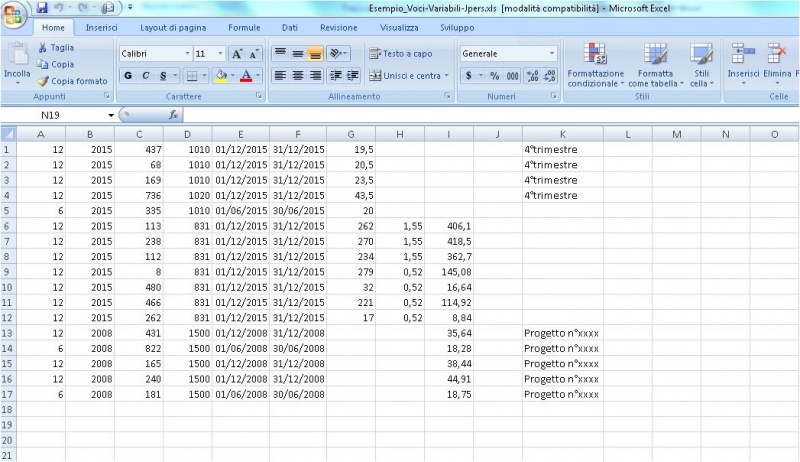Click the insert function fx icon
Viewport: 800px width, 462px height.
[x=173, y=115]
